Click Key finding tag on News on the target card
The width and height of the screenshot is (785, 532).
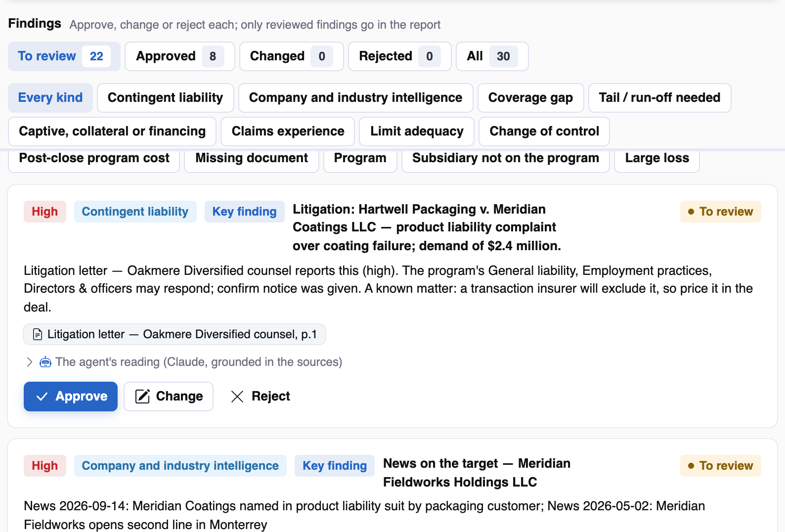335,466
